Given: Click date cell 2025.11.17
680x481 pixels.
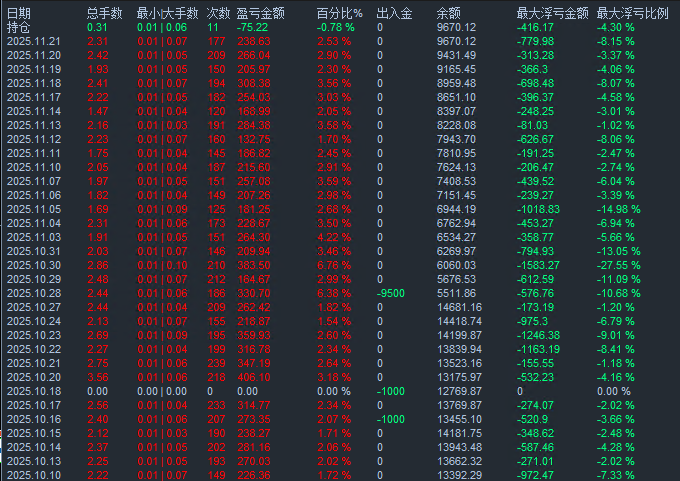Looking at the screenshot, I should pyautogui.click(x=34, y=98).
